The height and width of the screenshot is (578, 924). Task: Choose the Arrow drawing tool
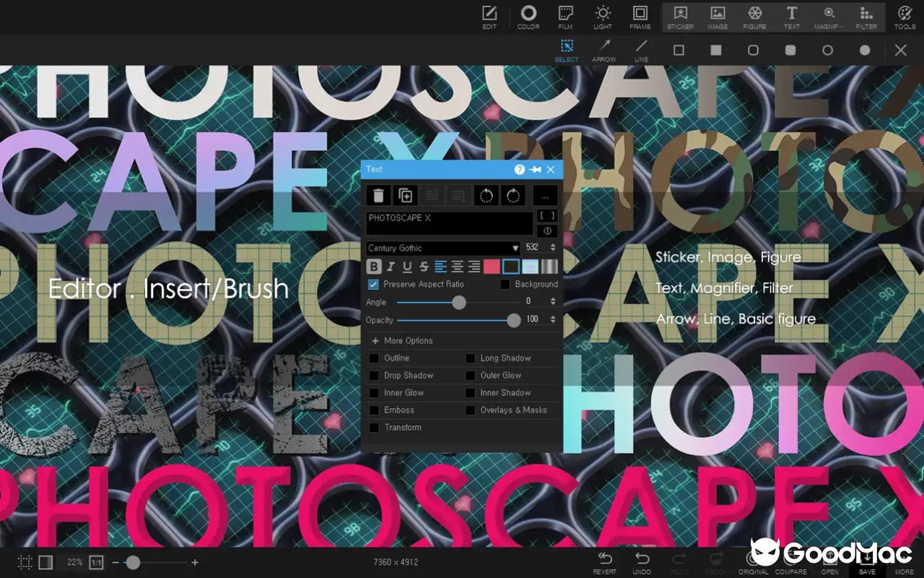click(x=604, y=50)
